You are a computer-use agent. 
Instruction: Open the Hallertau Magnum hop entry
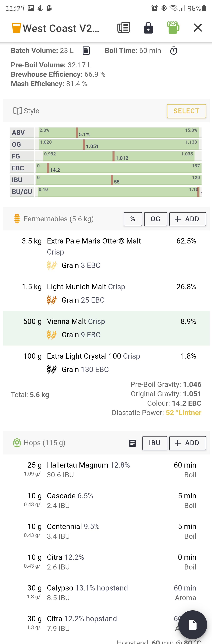[x=106, y=470]
